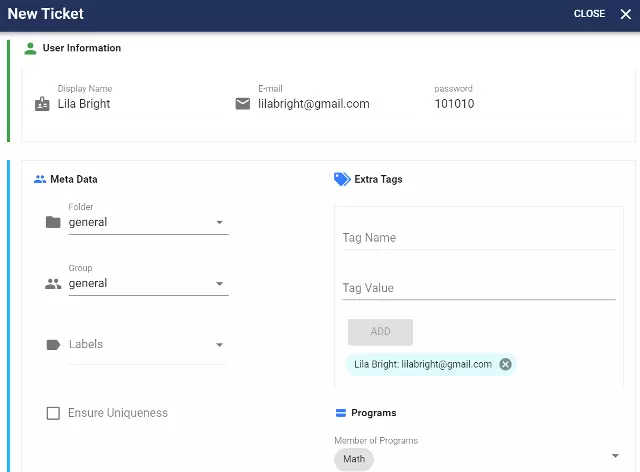Image resolution: width=640 pixels, height=472 pixels.
Task: Edit the password field 101010
Action: coord(529,104)
